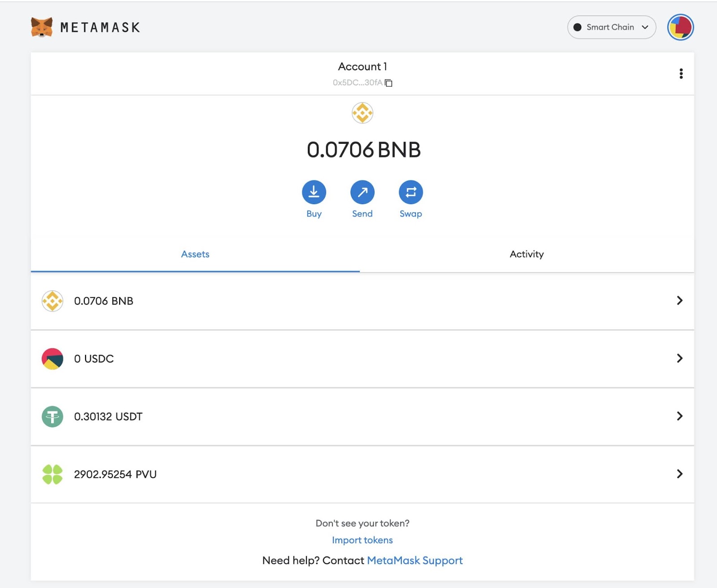Image resolution: width=717 pixels, height=588 pixels.
Task: Switch to the Activity tab
Action: [x=527, y=254]
